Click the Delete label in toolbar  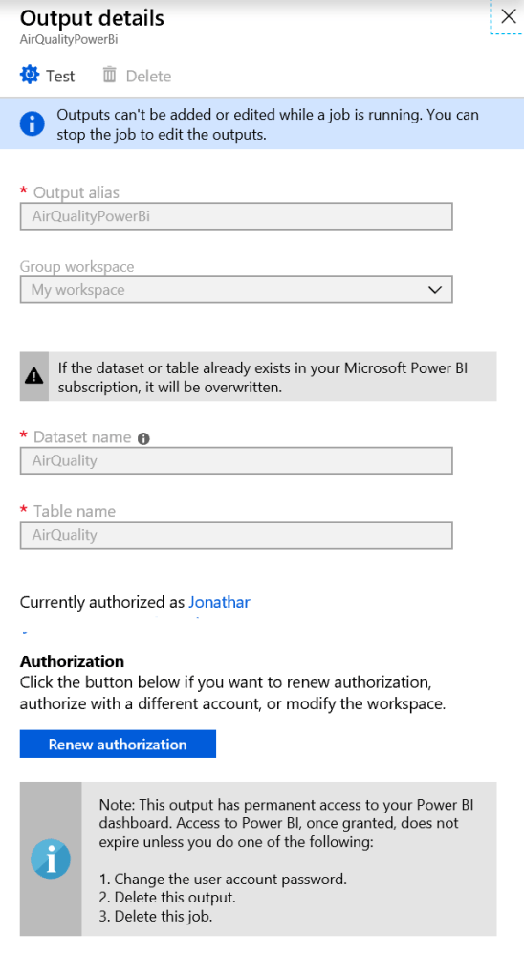pyautogui.click(x=148, y=76)
